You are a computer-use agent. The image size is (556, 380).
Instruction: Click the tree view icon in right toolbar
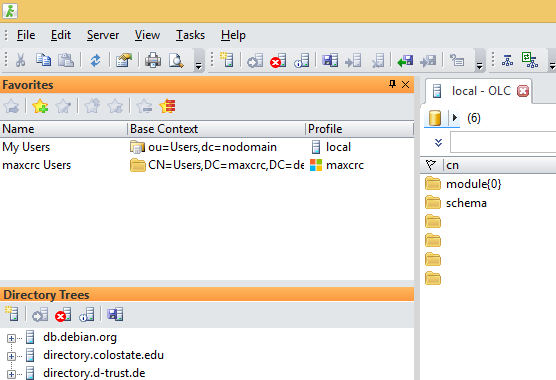pos(507,60)
